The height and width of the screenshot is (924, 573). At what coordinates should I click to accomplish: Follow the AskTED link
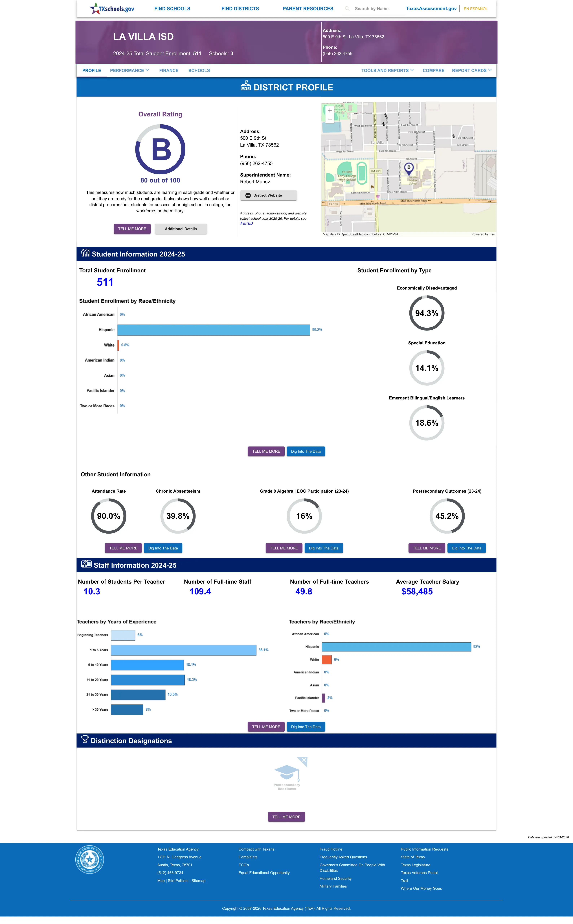click(246, 223)
